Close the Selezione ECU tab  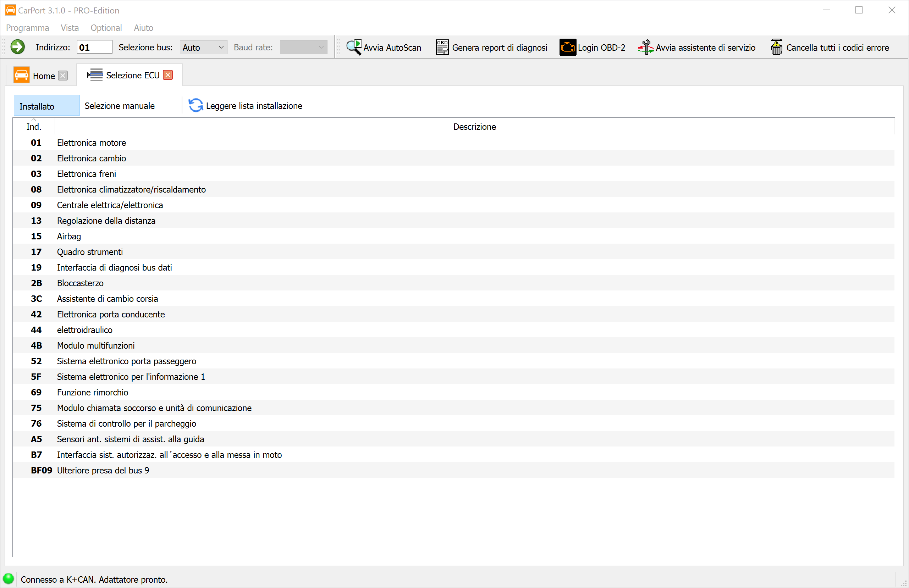point(168,75)
